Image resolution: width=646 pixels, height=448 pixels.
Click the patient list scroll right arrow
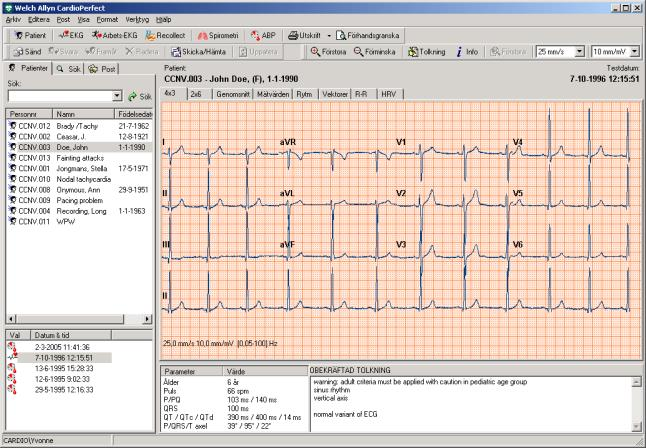click(147, 319)
